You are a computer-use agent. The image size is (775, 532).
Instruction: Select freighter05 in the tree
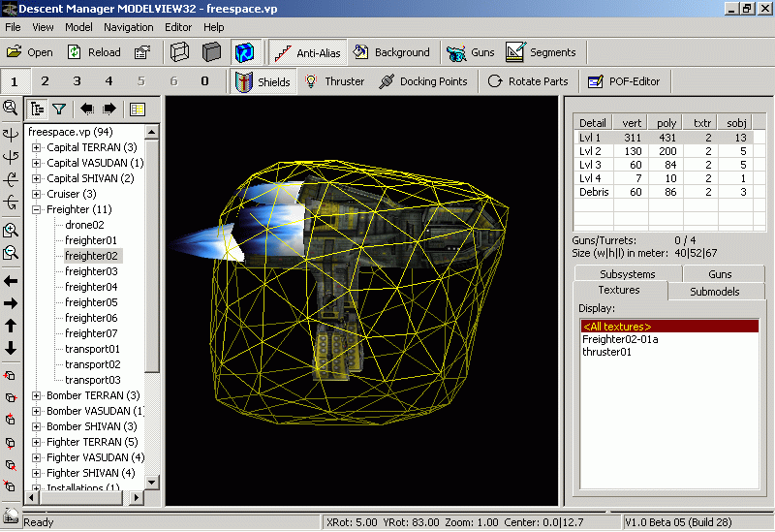(x=91, y=302)
